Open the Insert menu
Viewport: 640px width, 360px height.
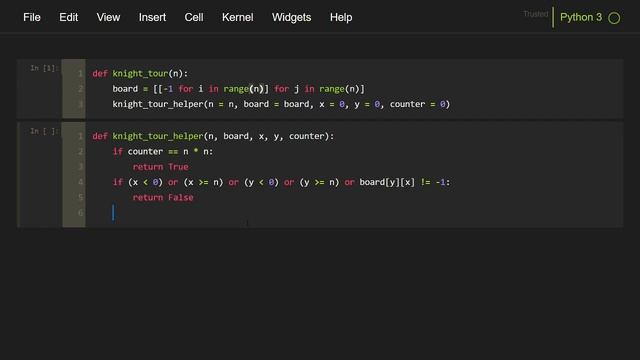(152, 18)
